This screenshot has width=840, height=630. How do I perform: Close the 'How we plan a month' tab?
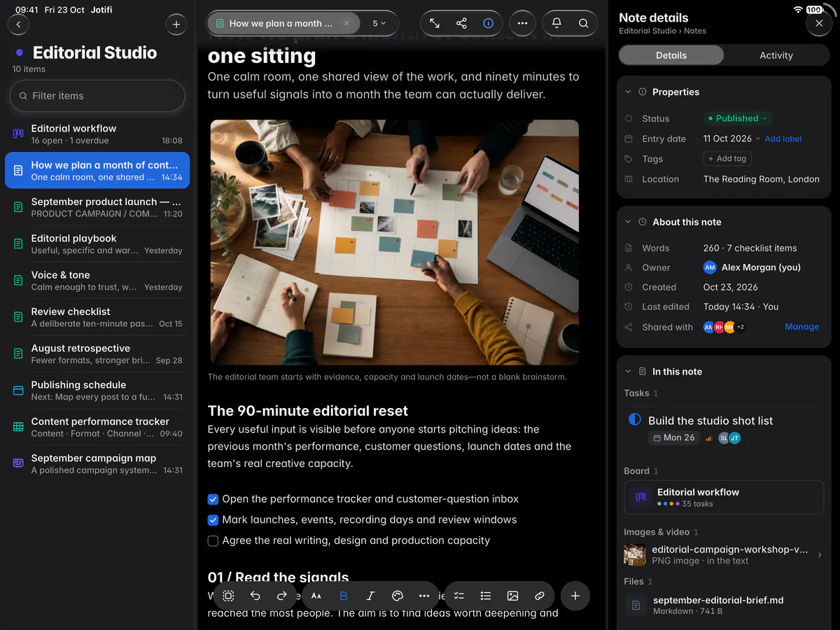(x=346, y=23)
